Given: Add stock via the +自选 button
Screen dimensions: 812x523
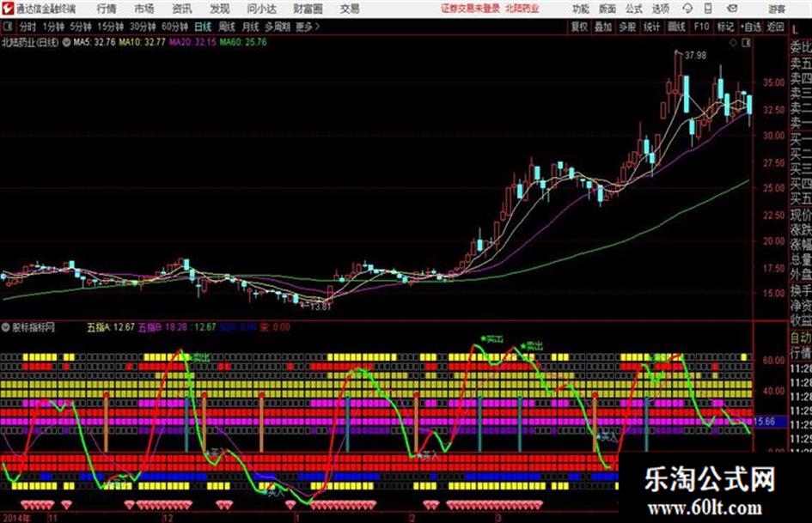Looking at the screenshot, I should click(750, 27).
